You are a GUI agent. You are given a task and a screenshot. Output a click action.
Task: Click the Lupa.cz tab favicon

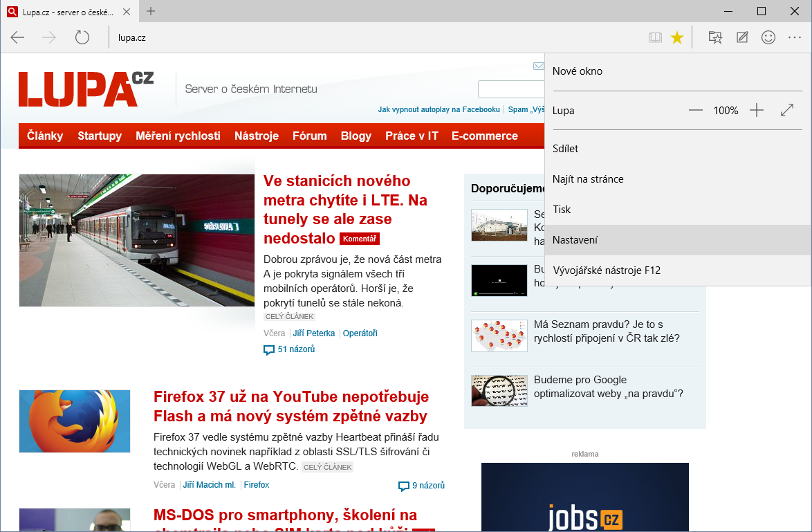tap(12, 11)
